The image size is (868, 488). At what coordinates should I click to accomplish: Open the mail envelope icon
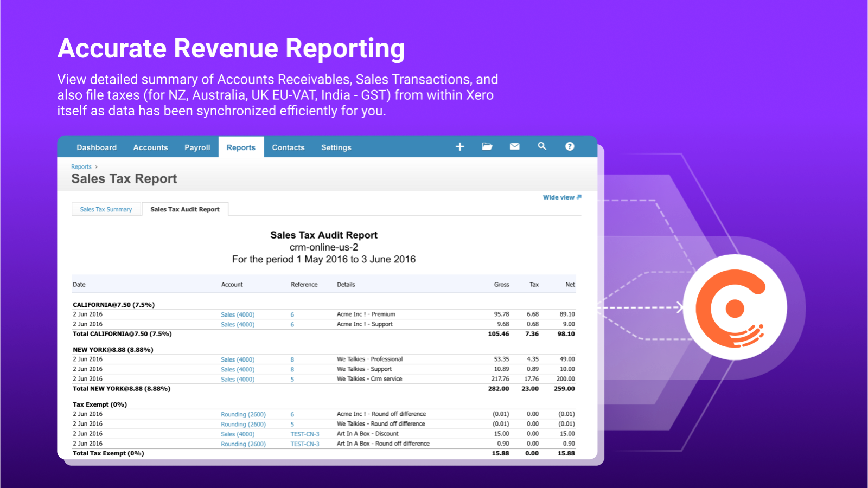pos(515,146)
